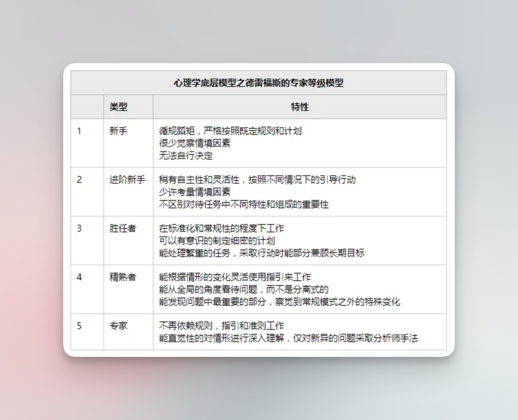Image resolution: width=518 pixels, height=420 pixels.
Task: Click the line starting with 能从全局的角度看待问题
Action: (244, 290)
